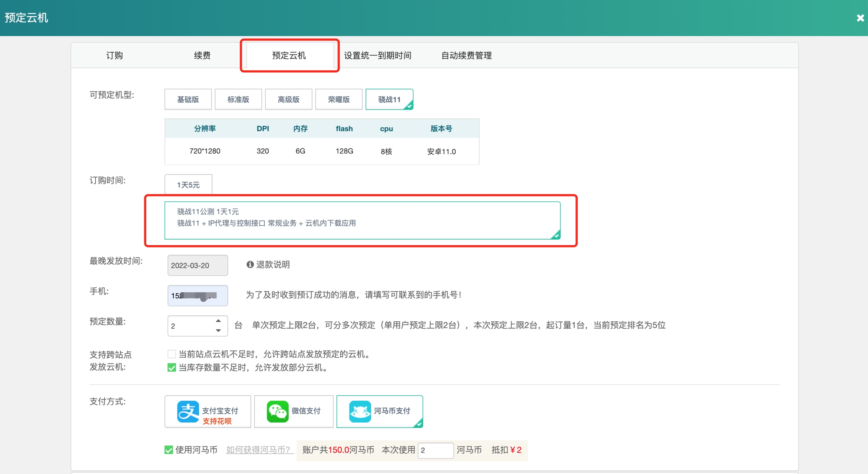
Task: Switch to 自动续费管理 tab
Action: (x=466, y=55)
